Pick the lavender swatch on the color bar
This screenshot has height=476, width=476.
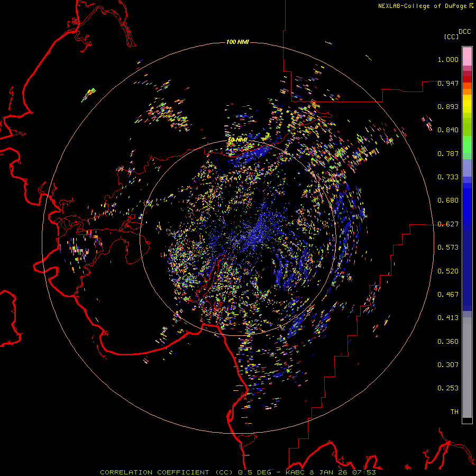(467, 168)
